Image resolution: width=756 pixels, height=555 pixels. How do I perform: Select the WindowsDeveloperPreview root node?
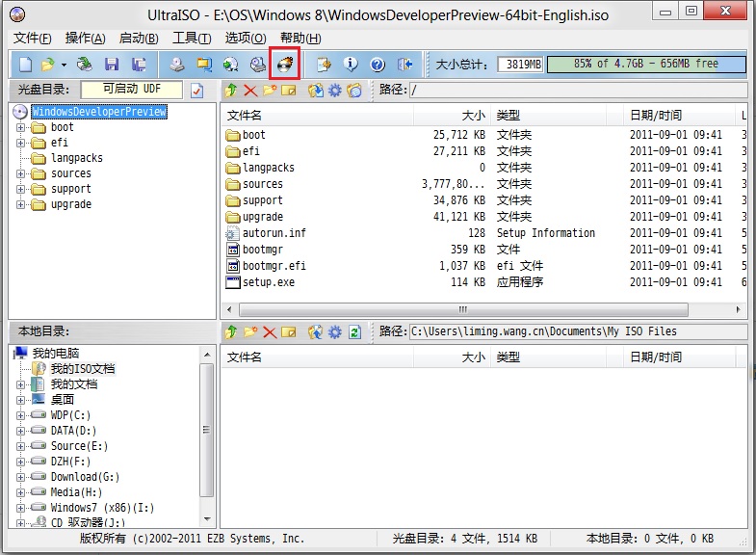99,112
